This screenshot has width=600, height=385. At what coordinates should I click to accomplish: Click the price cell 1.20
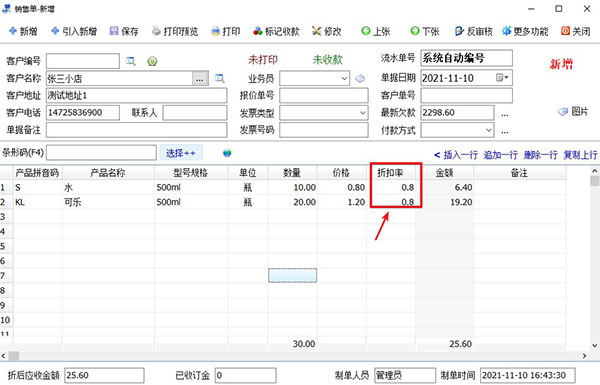click(342, 202)
